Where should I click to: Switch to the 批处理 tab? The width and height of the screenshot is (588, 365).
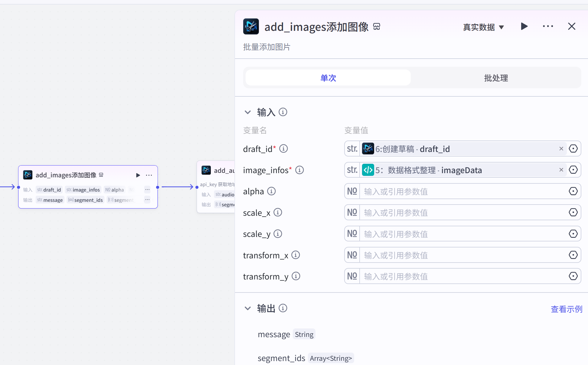tap(496, 78)
